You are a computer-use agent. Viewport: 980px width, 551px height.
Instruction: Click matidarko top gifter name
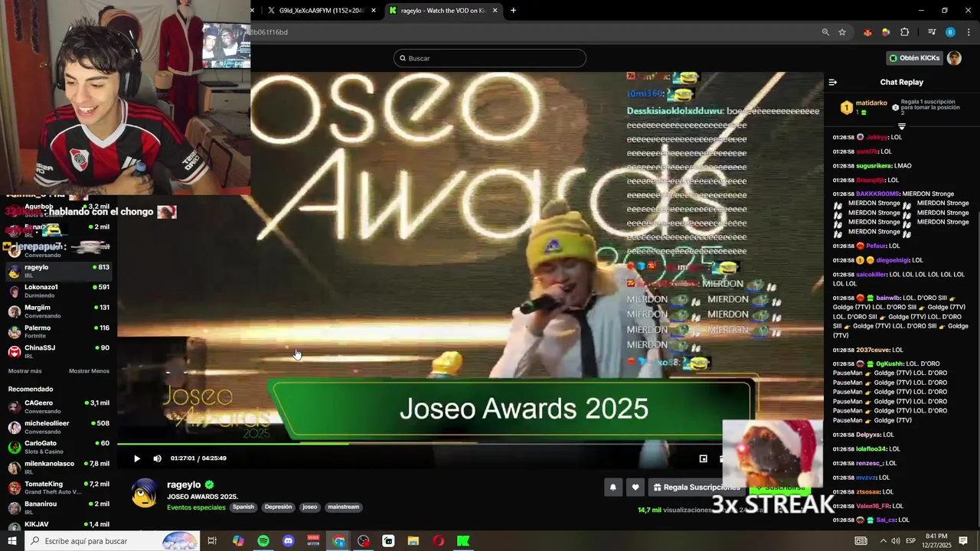(x=871, y=103)
